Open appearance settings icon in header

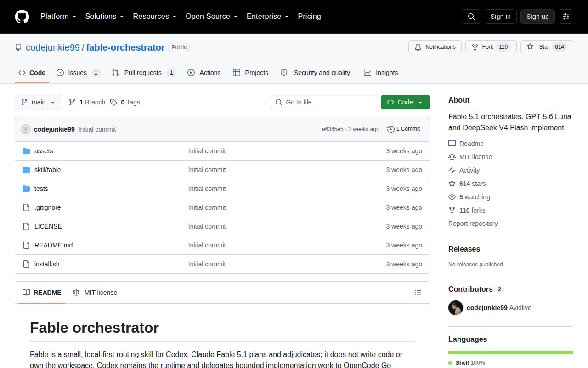[x=566, y=17]
